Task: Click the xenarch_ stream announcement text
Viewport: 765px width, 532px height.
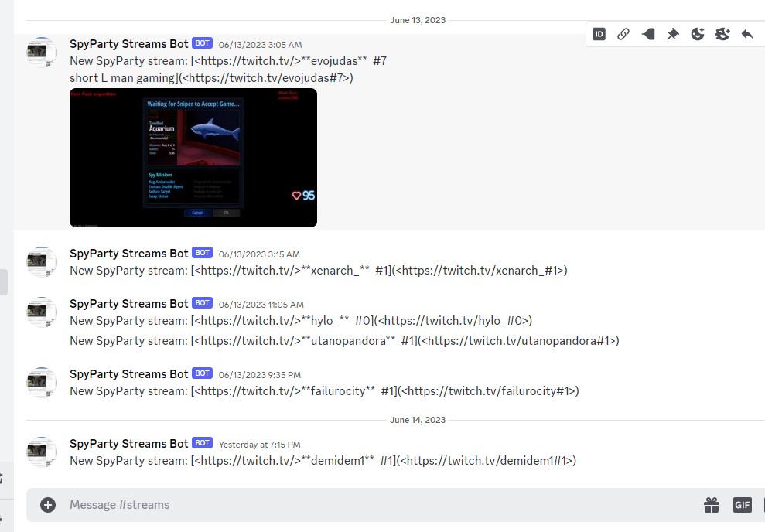Action: click(x=319, y=271)
